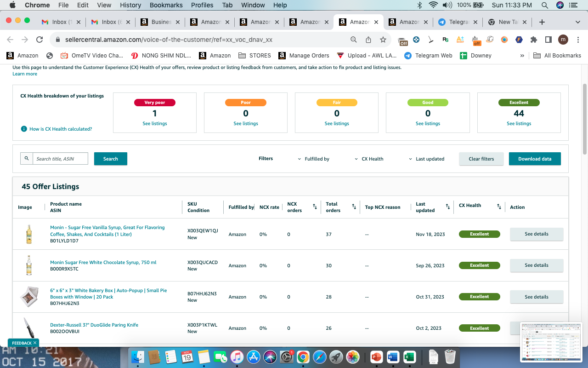Expand the Fulfilled by filter dropdown
The height and width of the screenshot is (368, 588).
click(314, 159)
